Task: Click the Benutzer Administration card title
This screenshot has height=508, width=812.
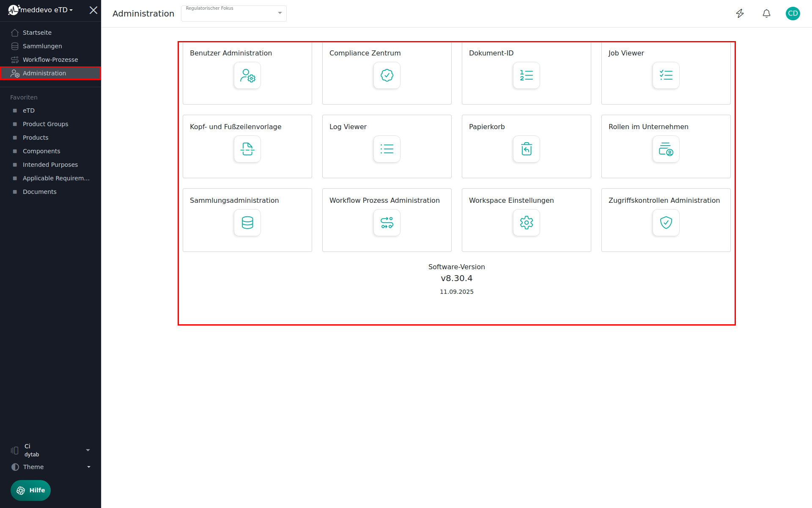Action: coord(231,53)
